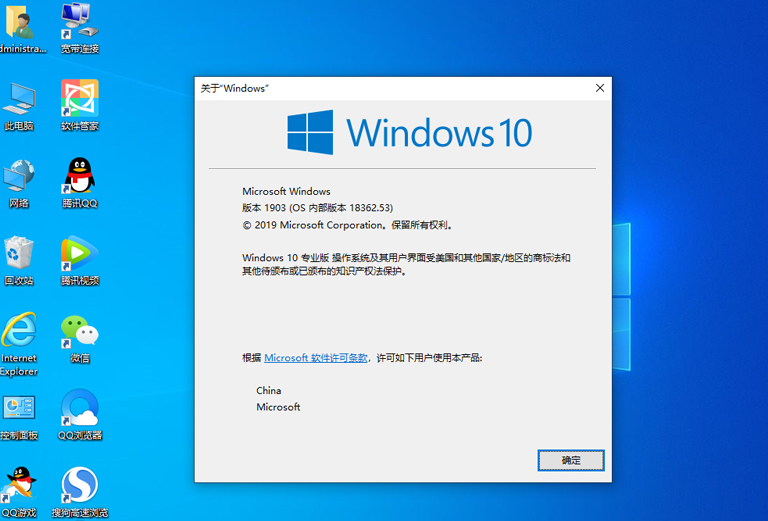Screen dimensions: 768x521
Task: Click the 确定 button in the About dialog
Action: 571,460
